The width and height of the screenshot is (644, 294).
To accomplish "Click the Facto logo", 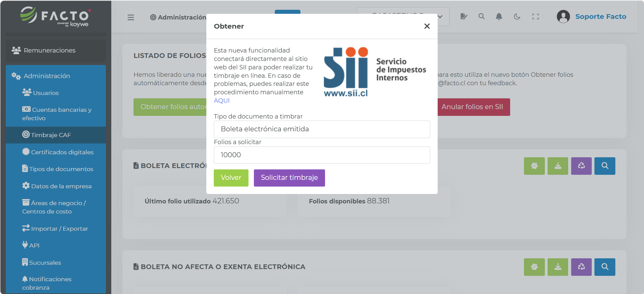I will (56, 17).
